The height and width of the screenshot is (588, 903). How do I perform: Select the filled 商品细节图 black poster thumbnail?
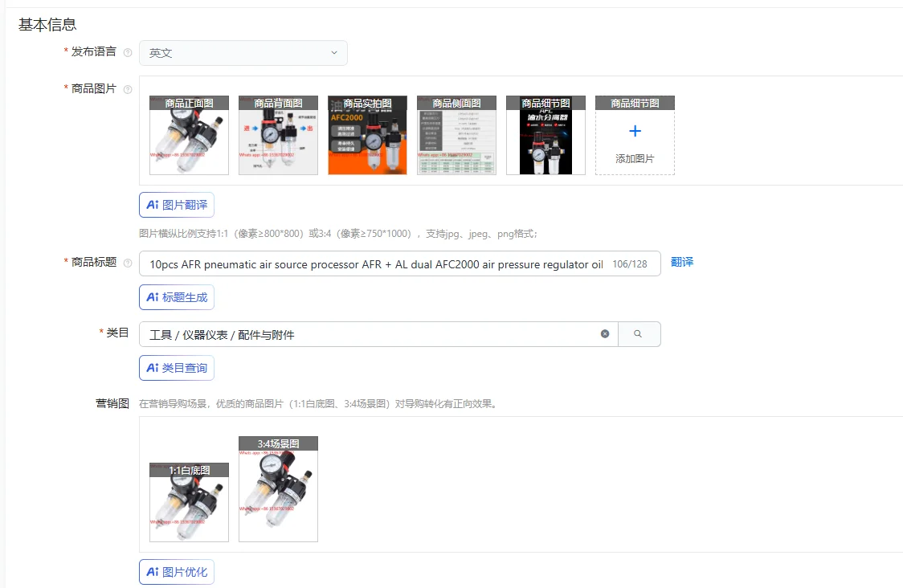546,135
